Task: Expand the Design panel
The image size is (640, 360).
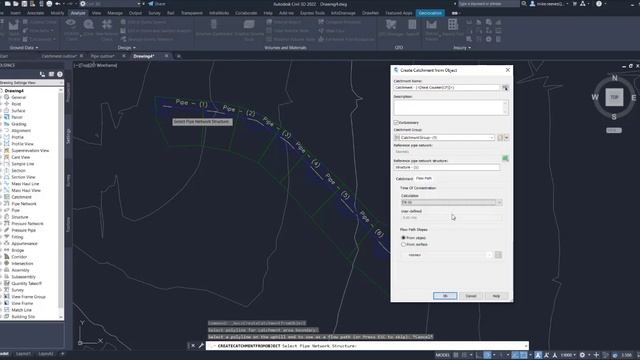Action: click(127, 48)
